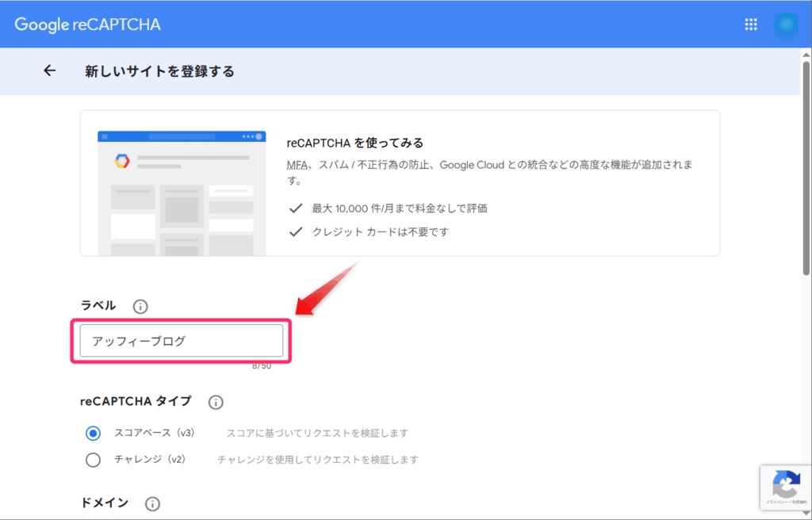Click the reCAPTCHA badge icon
The image size is (812, 520).
click(786, 487)
